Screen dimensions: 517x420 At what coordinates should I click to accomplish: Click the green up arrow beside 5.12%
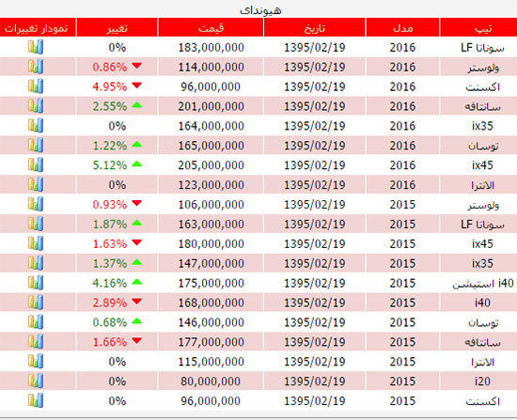[x=137, y=163]
